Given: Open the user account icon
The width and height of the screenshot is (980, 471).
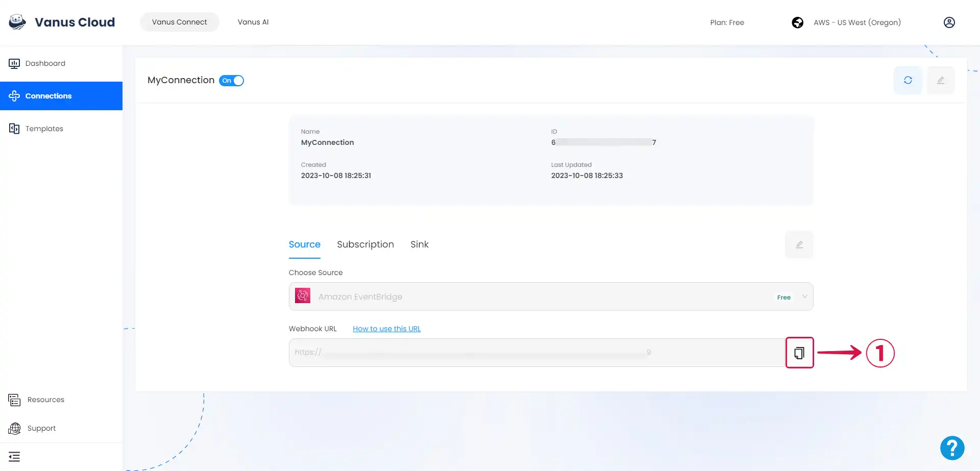Looking at the screenshot, I should tap(949, 22).
